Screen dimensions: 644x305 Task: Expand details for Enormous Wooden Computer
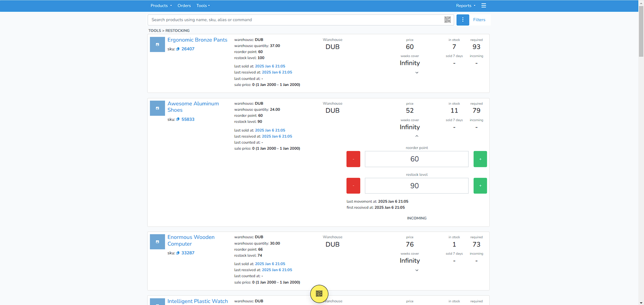(417, 270)
